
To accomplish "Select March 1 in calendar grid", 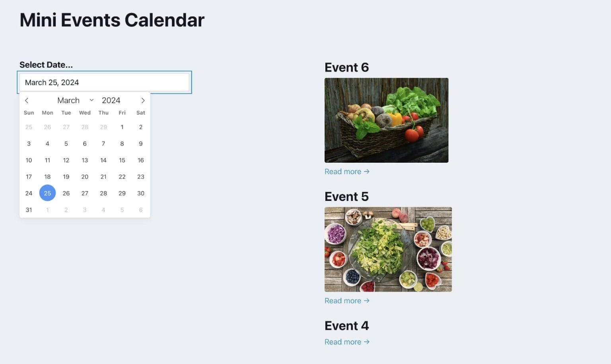I will point(122,127).
